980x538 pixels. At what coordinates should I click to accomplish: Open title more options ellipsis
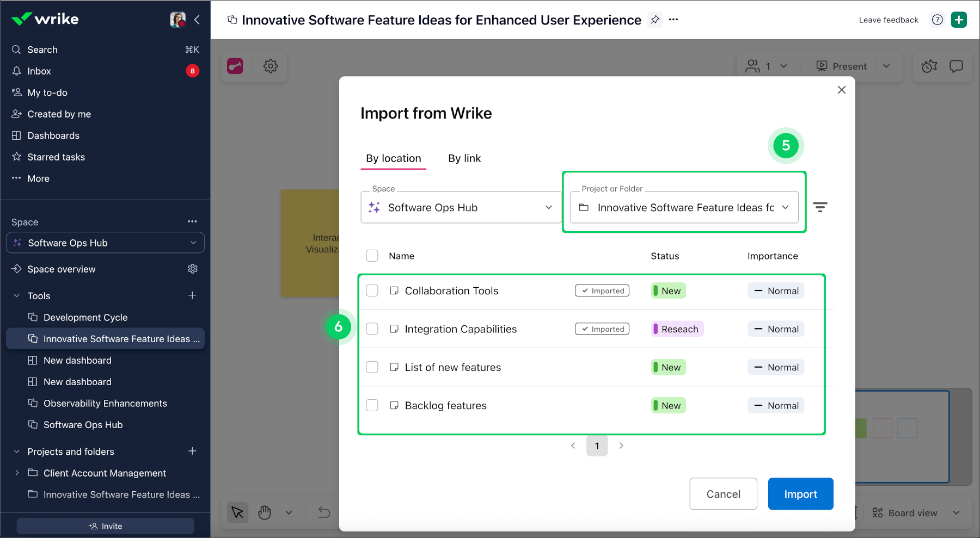click(673, 20)
